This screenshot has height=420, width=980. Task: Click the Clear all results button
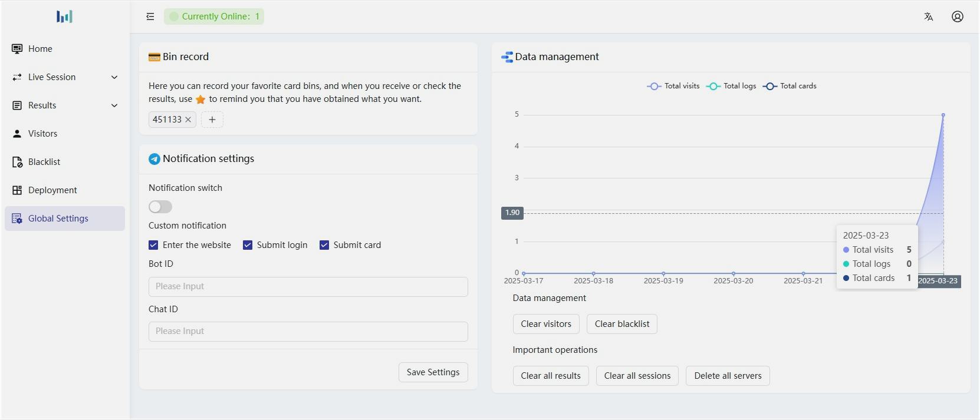[x=551, y=376]
